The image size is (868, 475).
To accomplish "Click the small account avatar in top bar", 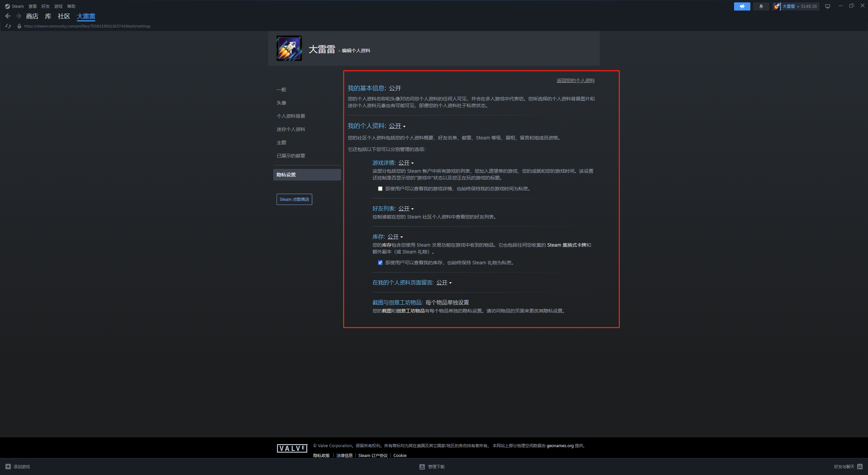I will click(776, 6).
